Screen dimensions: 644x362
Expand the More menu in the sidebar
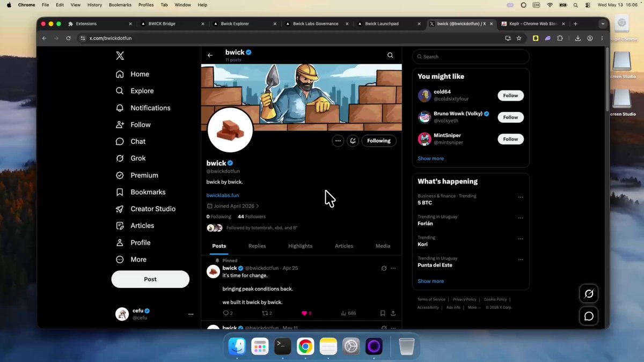click(x=131, y=260)
